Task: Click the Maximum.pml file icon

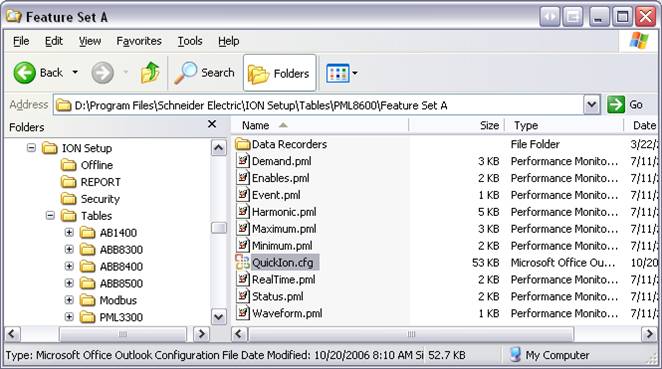Action: pyautogui.click(x=243, y=228)
